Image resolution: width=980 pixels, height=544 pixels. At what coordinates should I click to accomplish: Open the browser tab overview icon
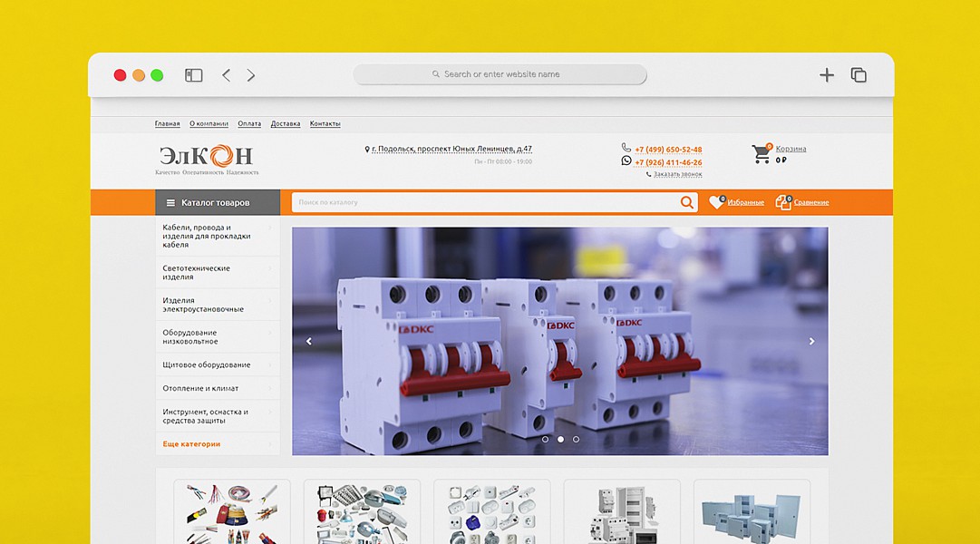point(859,75)
